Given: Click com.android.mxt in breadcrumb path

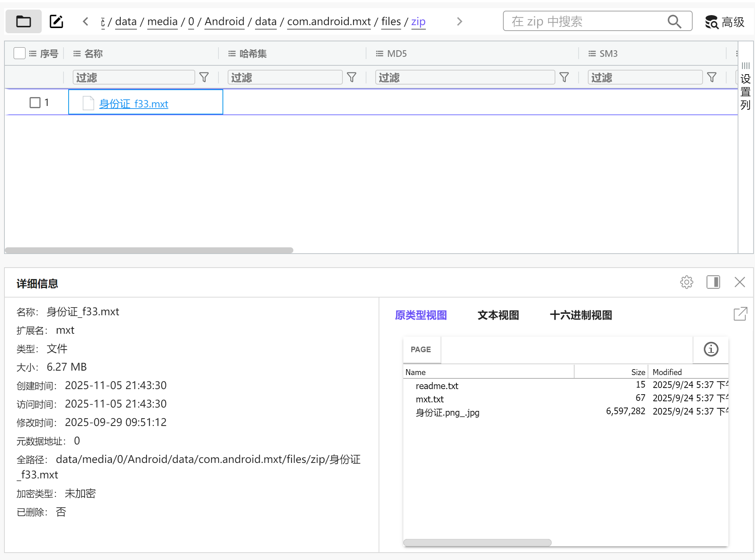Looking at the screenshot, I should (329, 22).
